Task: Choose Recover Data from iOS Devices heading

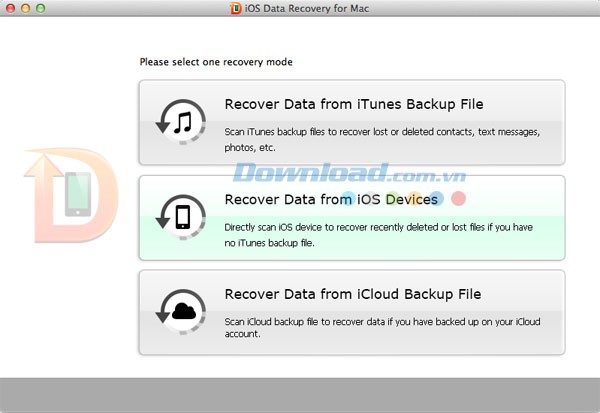Action: pyautogui.click(x=331, y=200)
